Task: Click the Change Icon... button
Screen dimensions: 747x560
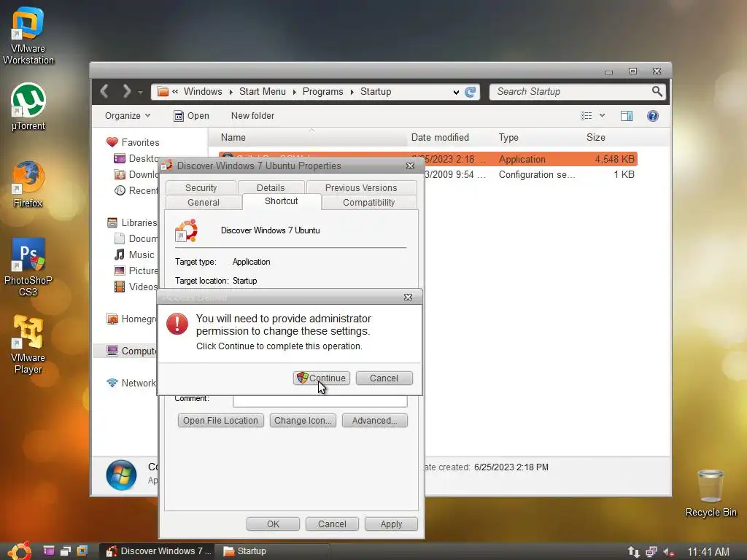Action: coord(303,421)
